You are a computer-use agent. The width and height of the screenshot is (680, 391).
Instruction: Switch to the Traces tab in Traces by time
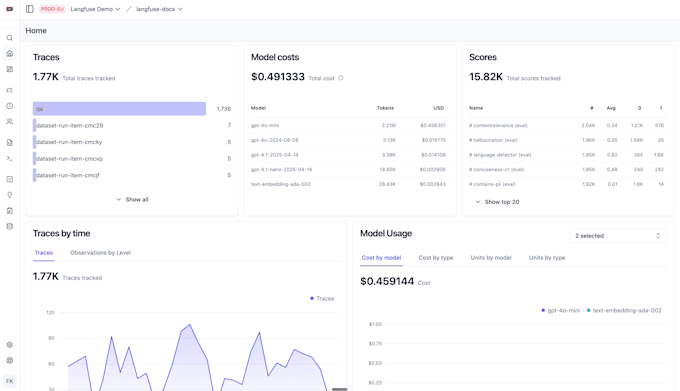44,253
